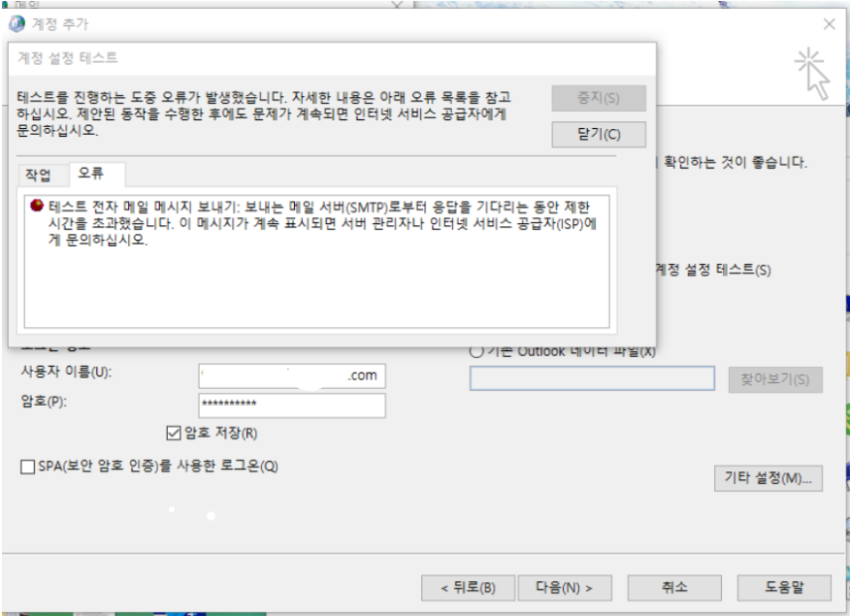Open 기타 설정(M)... button
The width and height of the screenshot is (850, 616).
pyautogui.click(x=768, y=478)
